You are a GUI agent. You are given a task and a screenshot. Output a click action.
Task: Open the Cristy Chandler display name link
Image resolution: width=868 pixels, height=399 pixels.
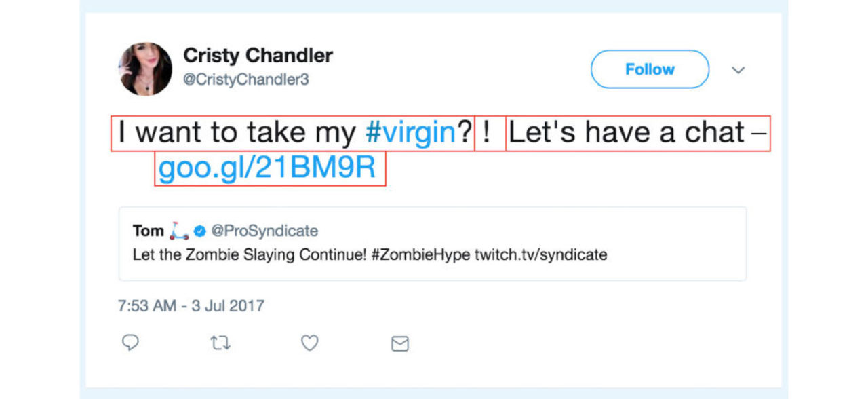(258, 56)
